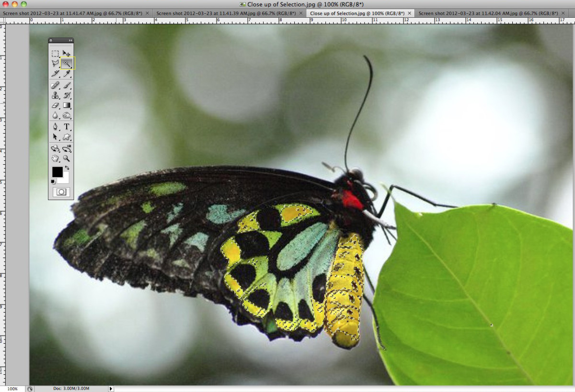This screenshot has width=575, height=392.
Task: Select the Horizontal Type tool
Action: [67, 127]
